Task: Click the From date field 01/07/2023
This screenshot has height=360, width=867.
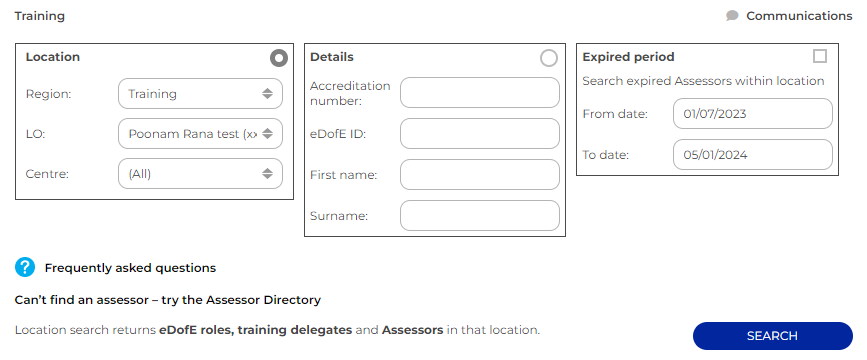Action: tap(753, 114)
